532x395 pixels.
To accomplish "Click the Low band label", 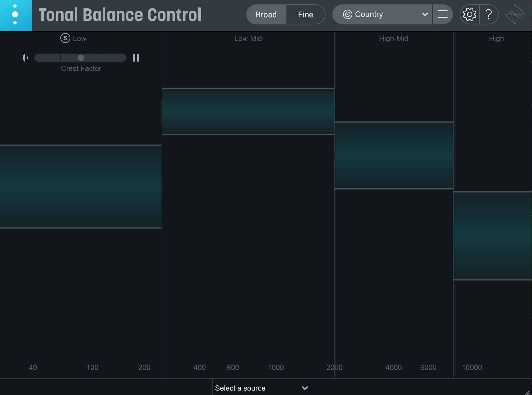I will pos(80,38).
